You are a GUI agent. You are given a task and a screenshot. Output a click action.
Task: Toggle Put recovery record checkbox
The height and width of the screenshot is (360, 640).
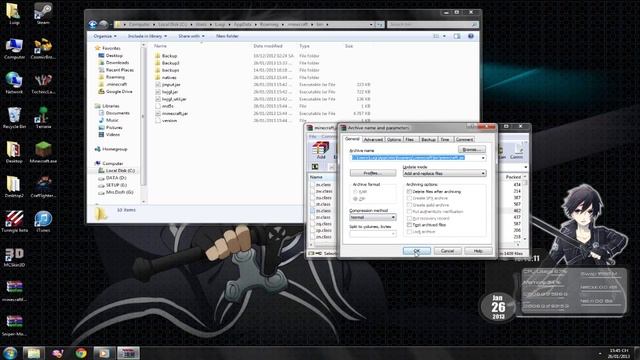click(409, 218)
